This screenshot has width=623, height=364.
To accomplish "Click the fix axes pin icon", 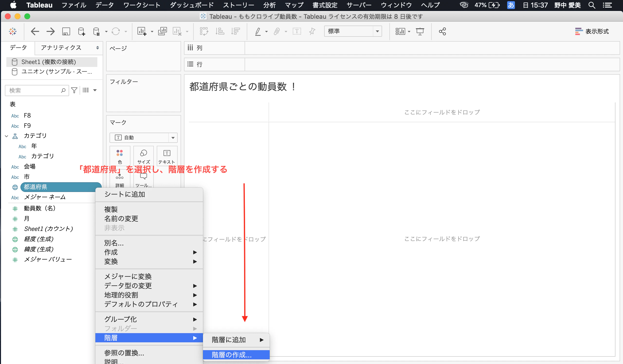I will click(312, 31).
